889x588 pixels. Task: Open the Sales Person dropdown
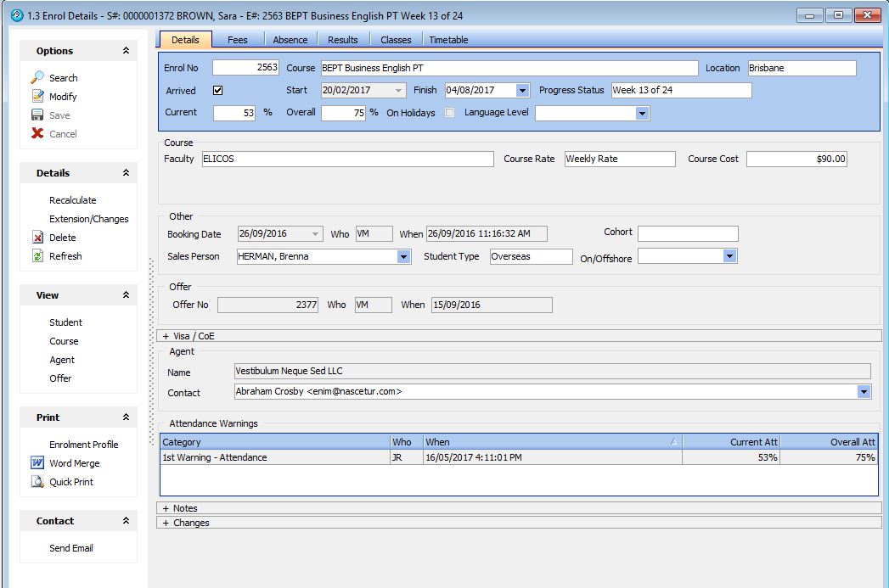coord(403,256)
